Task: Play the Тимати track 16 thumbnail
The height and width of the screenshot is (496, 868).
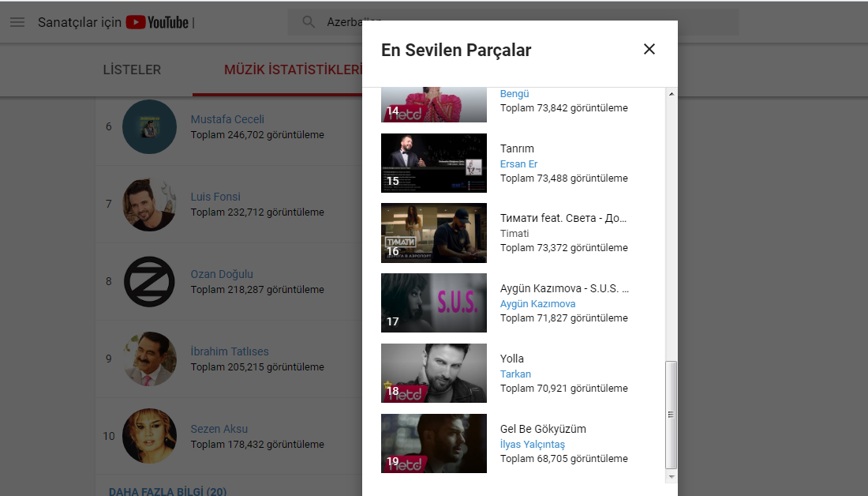Action: coord(434,233)
